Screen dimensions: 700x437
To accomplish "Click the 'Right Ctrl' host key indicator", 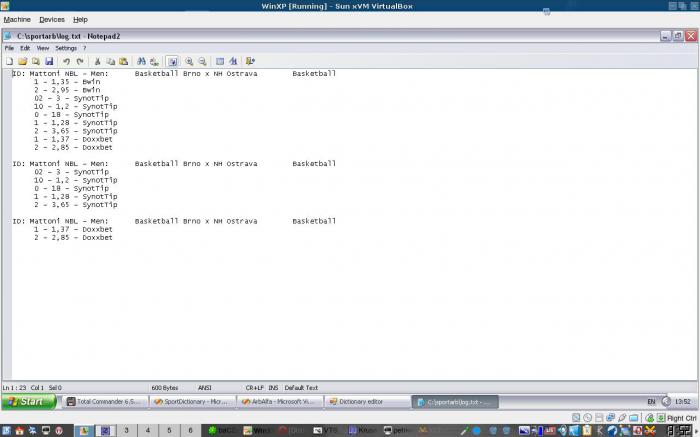I will 682,418.
